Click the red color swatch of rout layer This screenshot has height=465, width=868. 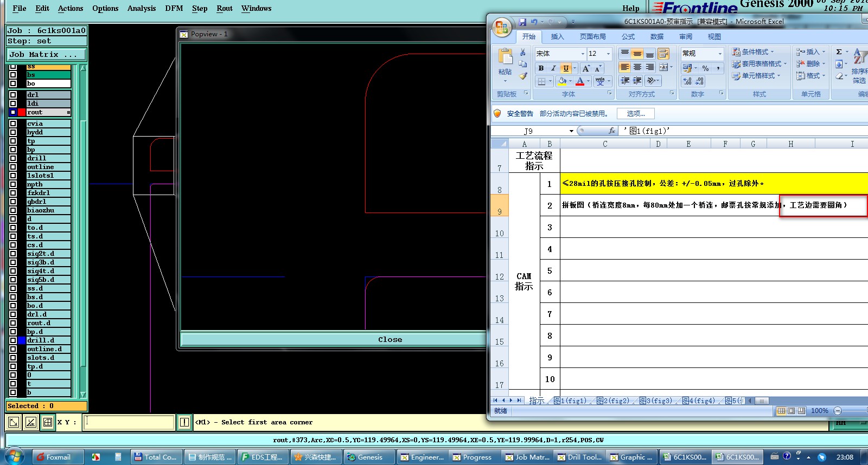22,112
